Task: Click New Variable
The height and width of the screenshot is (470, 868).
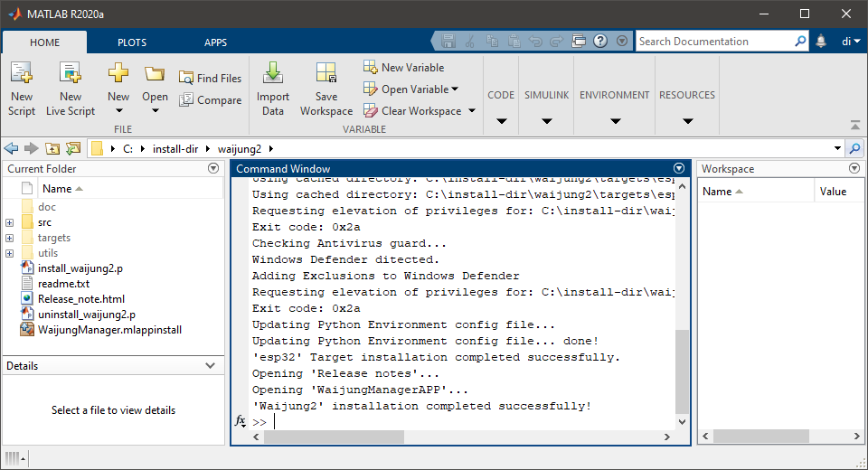Action: 404,68
